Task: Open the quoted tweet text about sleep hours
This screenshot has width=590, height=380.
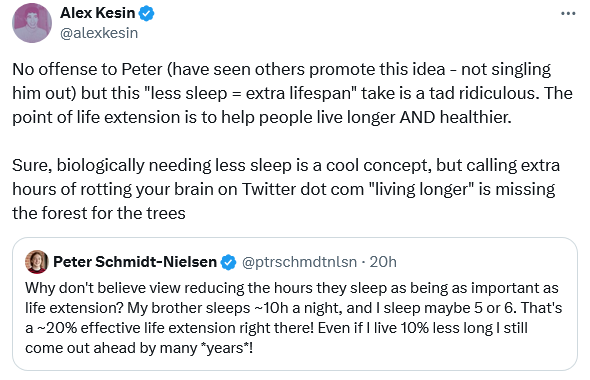Action: 293,318
